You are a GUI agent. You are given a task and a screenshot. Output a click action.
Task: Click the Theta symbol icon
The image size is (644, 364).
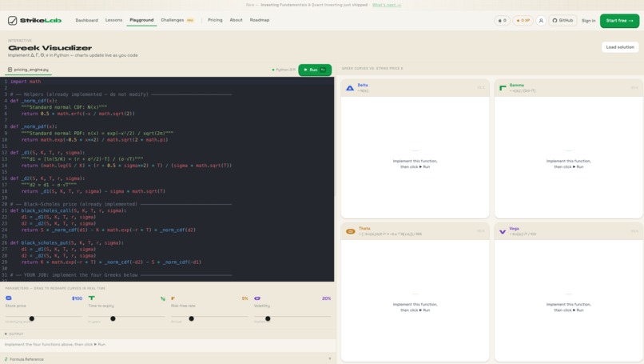(350, 231)
